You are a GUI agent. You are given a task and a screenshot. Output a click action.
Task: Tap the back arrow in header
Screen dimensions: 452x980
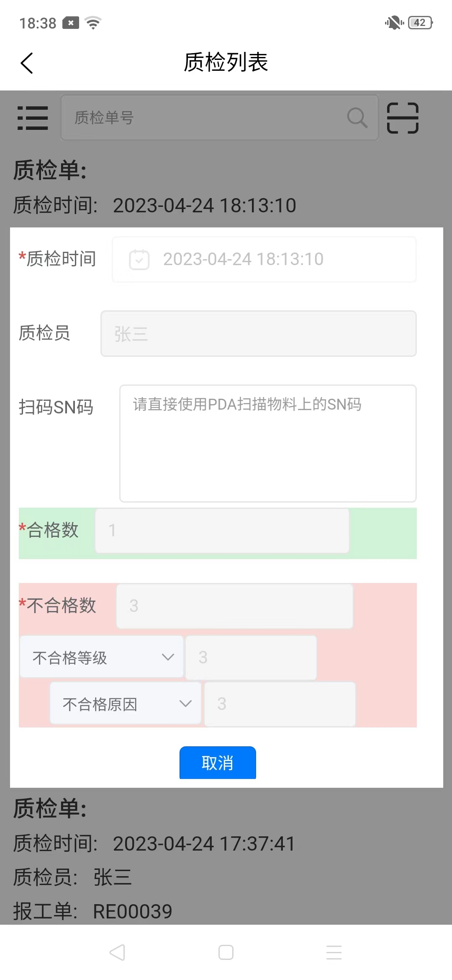27,63
